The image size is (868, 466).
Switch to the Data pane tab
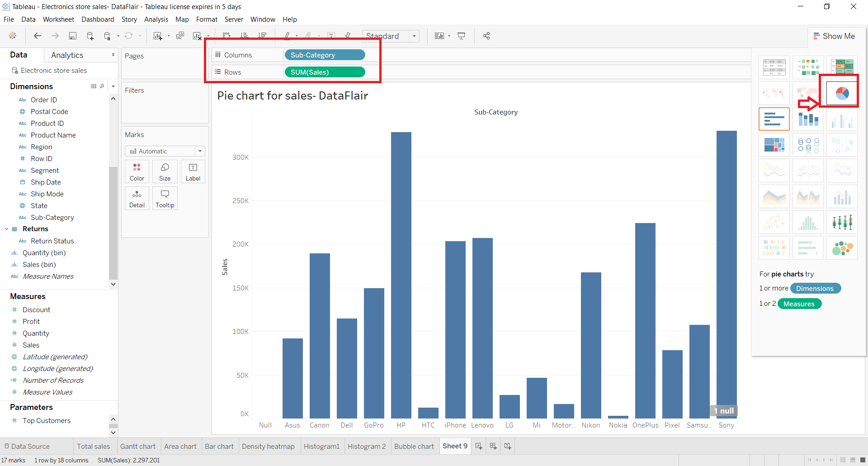click(19, 55)
